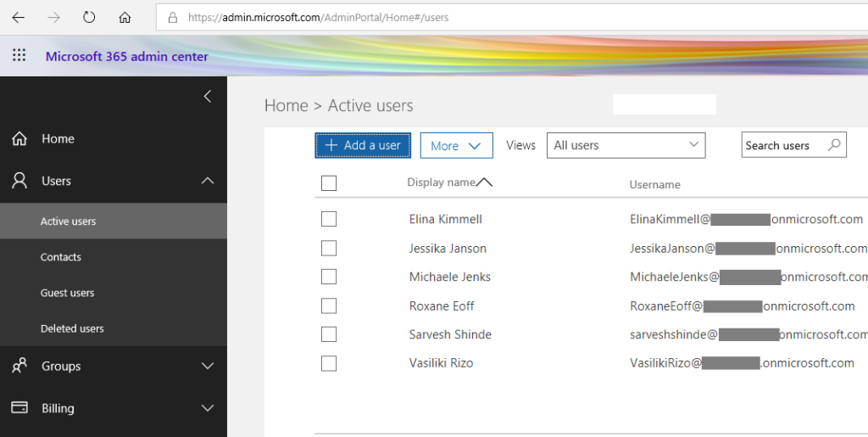868x437 pixels.
Task: Click the Username column header
Action: pyautogui.click(x=655, y=184)
